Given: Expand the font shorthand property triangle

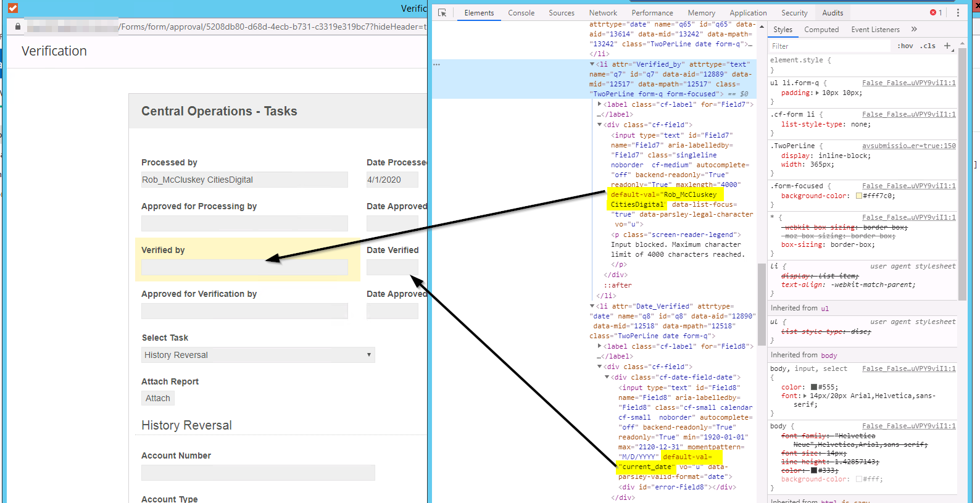Looking at the screenshot, I should click(x=805, y=396).
